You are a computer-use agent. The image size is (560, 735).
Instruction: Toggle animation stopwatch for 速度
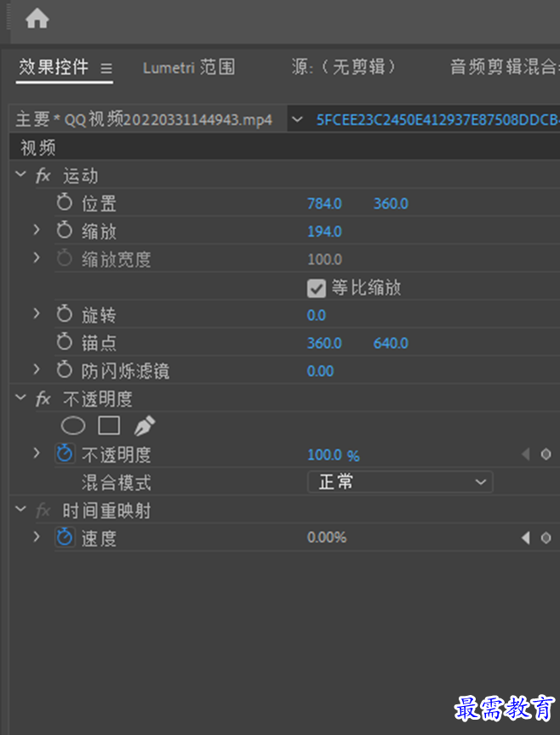(65, 537)
